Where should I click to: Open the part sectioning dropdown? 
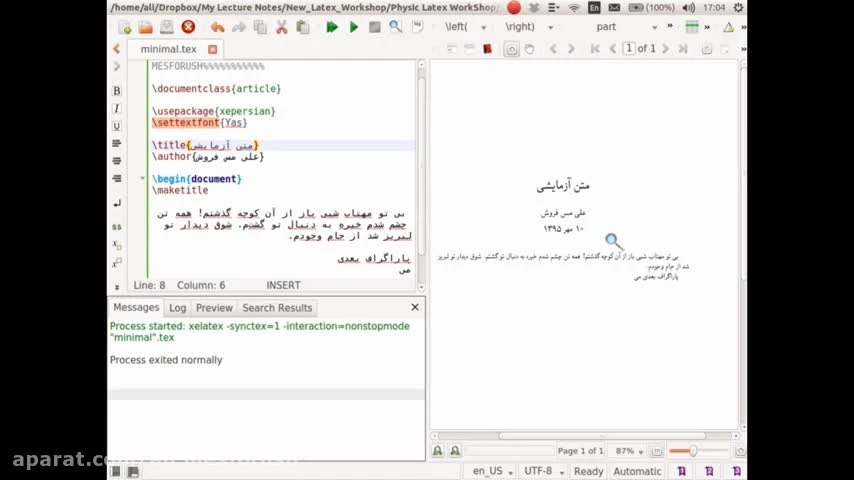(627, 27)
